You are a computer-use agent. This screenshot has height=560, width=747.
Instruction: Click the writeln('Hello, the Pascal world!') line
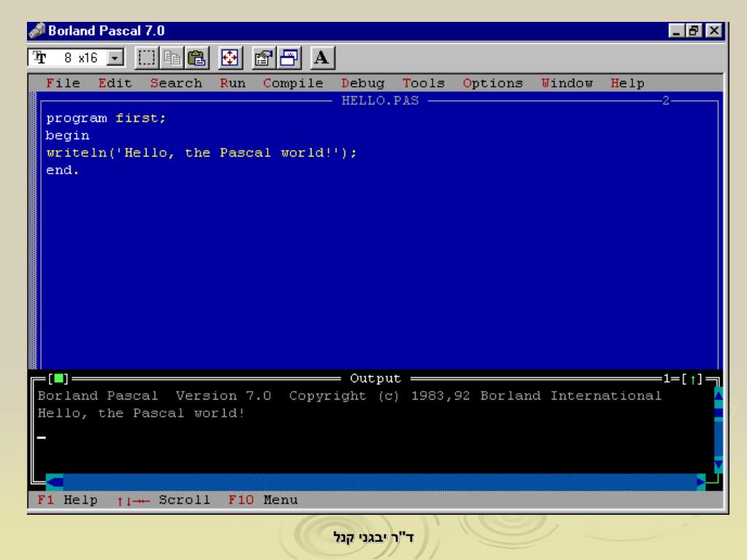coord(201,152)
